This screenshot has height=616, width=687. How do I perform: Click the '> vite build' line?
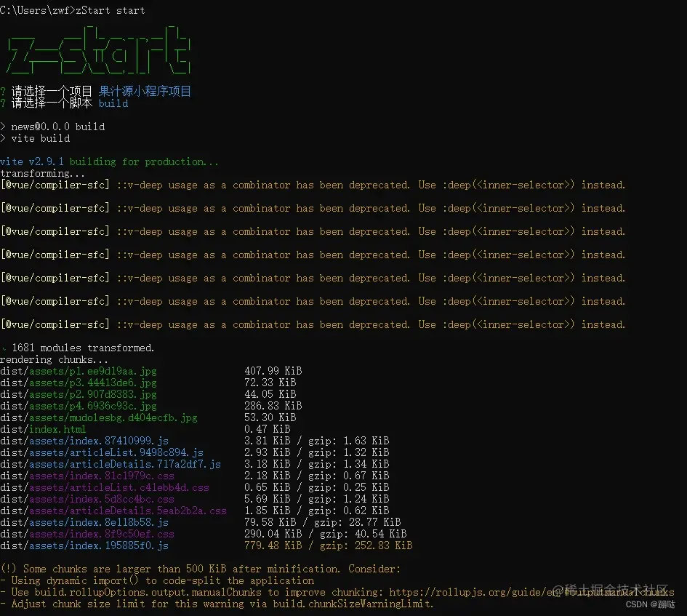tap(35, 138)
